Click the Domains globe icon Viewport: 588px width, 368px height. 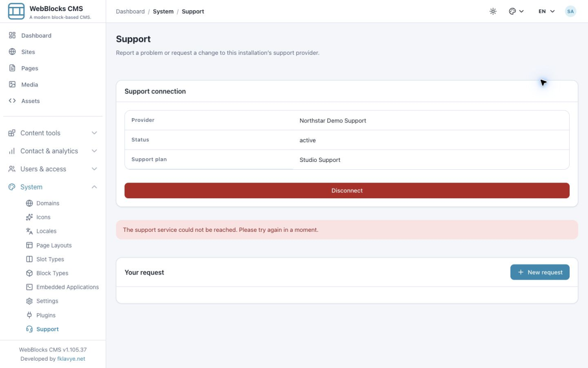[29, 203]
